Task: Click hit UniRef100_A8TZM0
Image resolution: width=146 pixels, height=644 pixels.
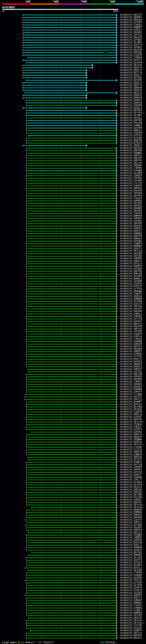Action: [x=131, y=80]
